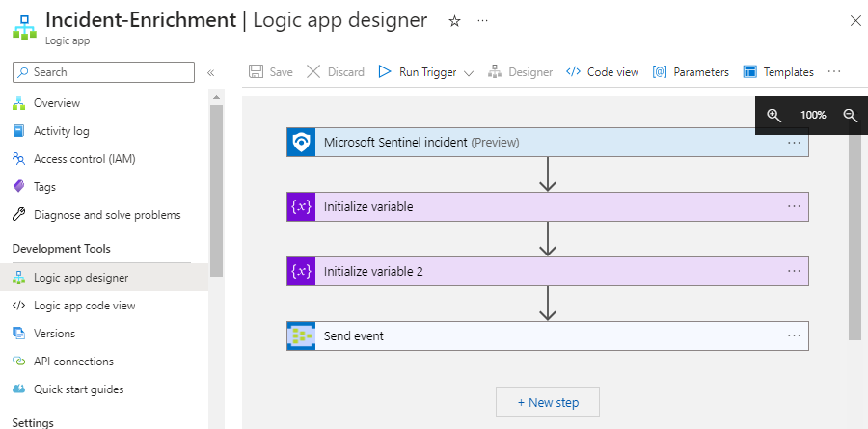Open Templates from the toolbar
The image size is (868, 429).
click(x=778, y=72)
